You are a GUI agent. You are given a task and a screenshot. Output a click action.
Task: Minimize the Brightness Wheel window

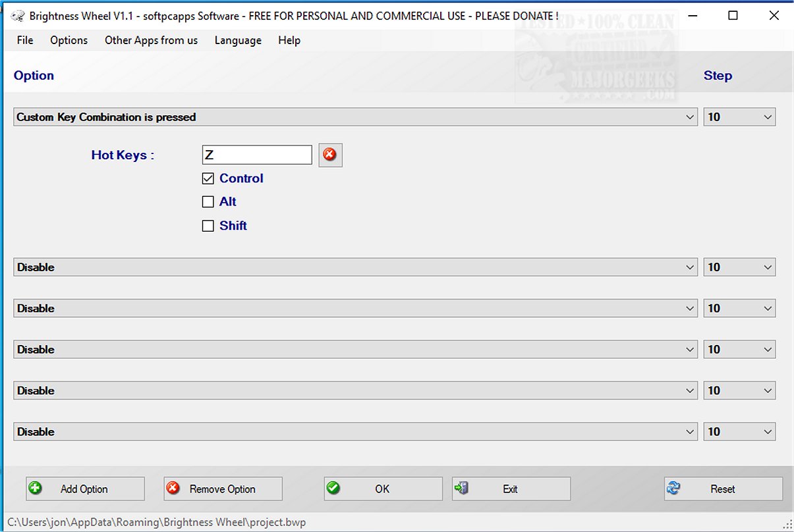[x=692, y=16]
